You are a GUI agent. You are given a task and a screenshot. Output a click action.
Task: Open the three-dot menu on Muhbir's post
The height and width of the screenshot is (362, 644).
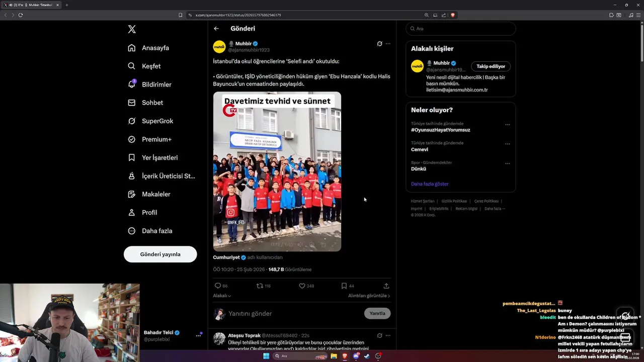point(388,44)
